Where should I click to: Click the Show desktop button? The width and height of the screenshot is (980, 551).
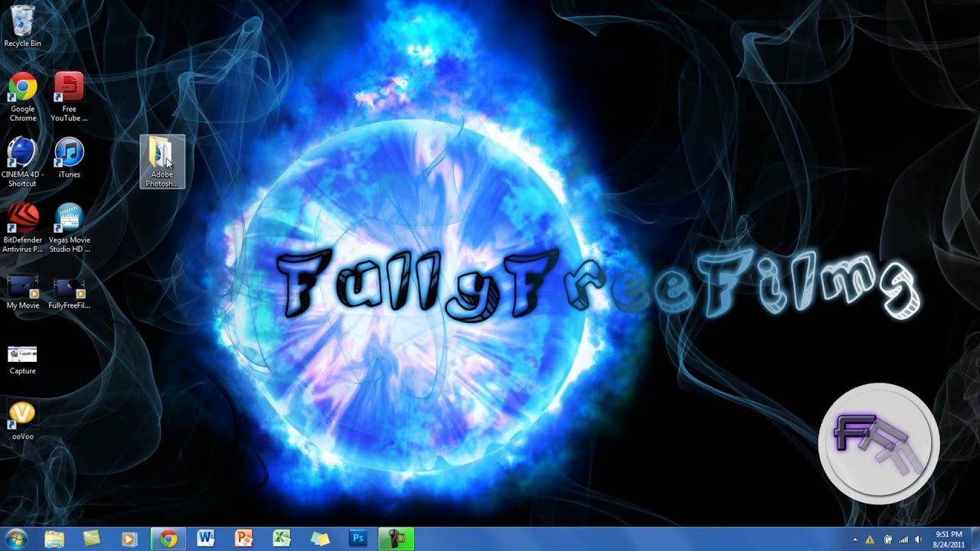[975, 539]
